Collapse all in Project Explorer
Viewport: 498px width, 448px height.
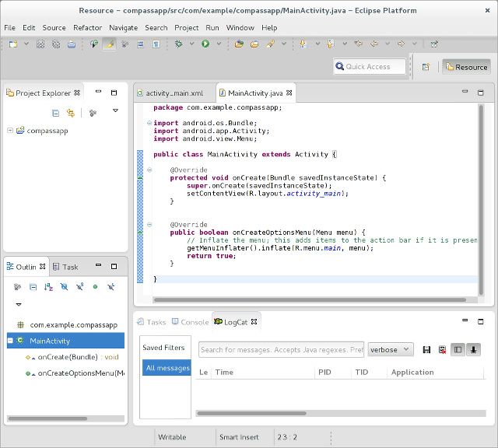(54, 113)
